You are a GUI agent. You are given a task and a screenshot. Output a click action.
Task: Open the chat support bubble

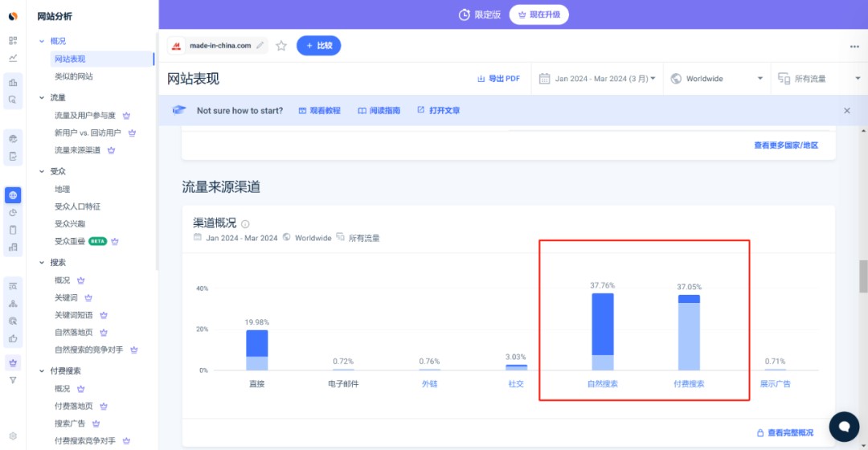tap(844, 426)
